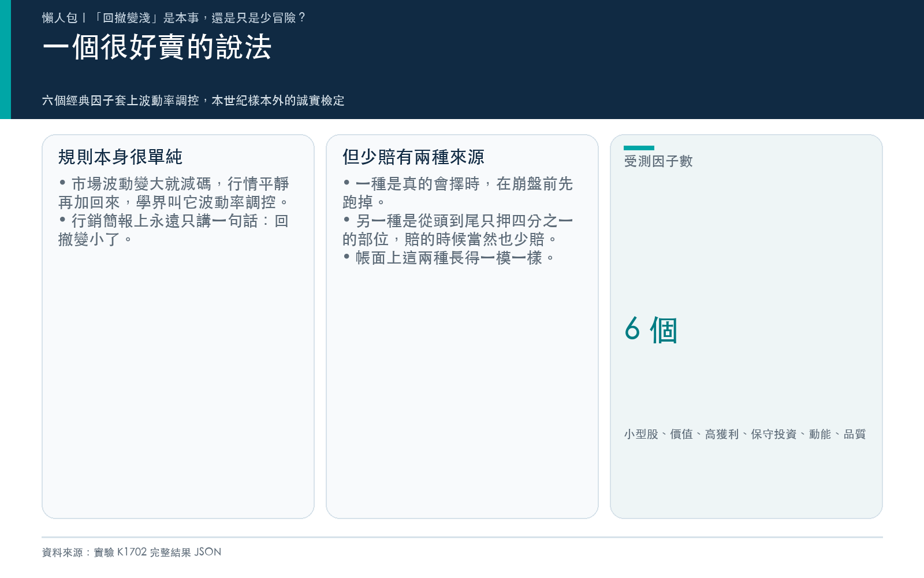Click the divider line above the footnote
This screenshot has width=924, height=578.
coord(462,537)
